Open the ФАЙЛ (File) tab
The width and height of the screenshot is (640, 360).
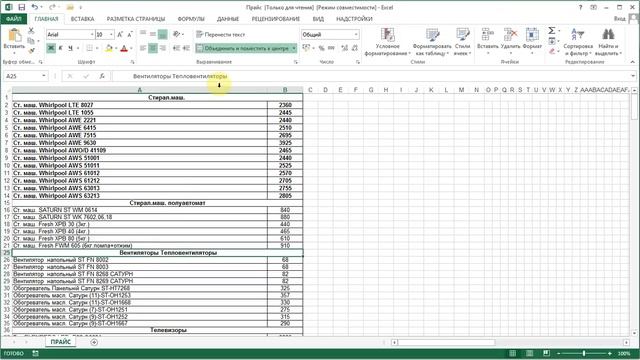(x=14, y=19)
